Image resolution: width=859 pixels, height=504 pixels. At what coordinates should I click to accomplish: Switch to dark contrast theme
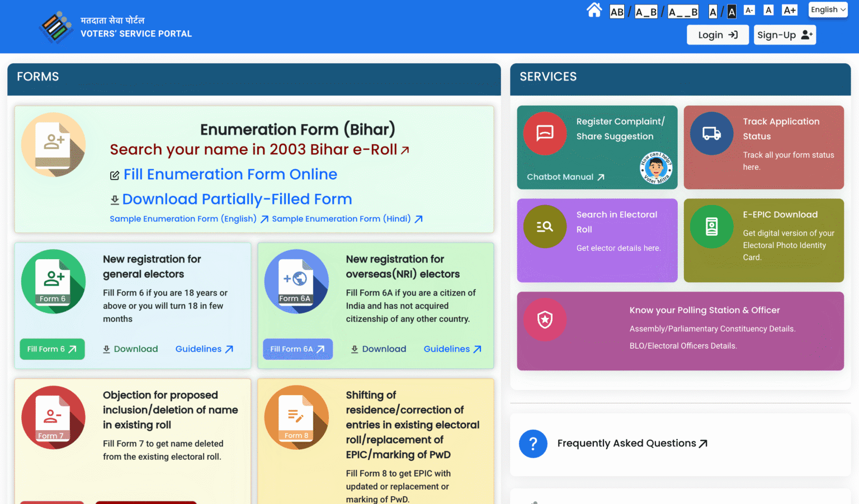pyautogui.click(x=731, y=12)
